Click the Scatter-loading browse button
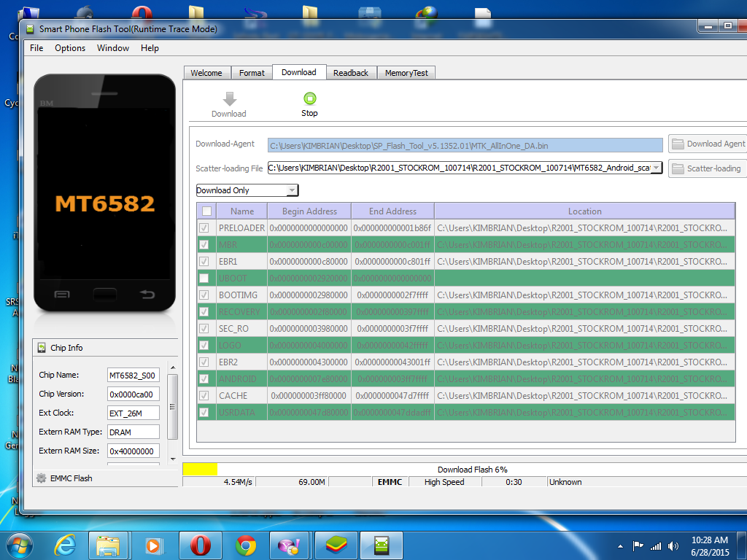 (x=706, y=168)
